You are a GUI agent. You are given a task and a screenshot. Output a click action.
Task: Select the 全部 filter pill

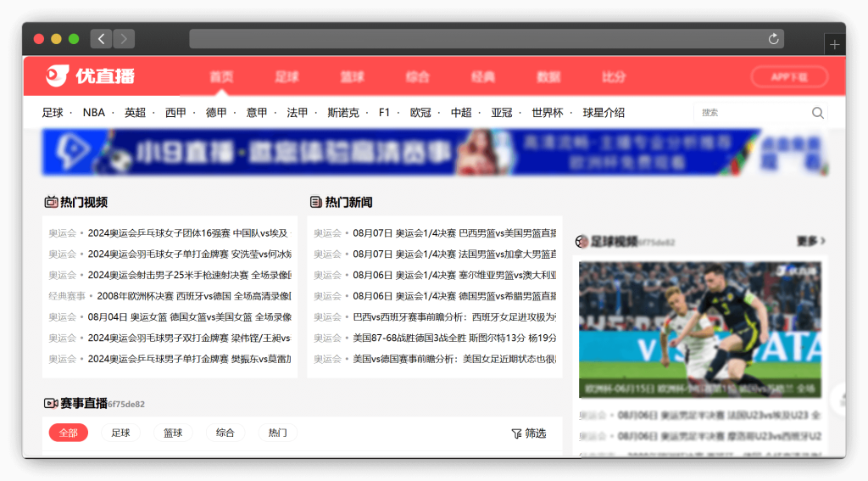coord(69,433)
